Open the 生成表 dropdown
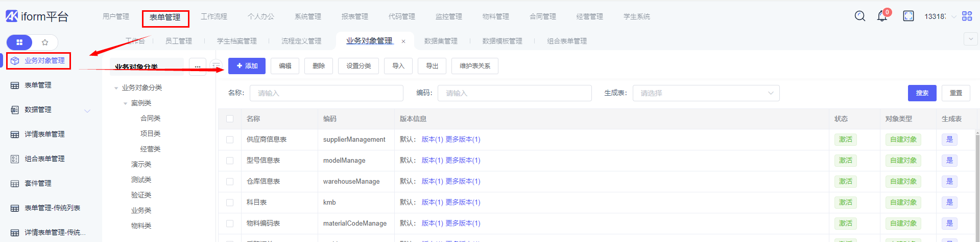This screenshot has height=242, width=980. point(706,93)
